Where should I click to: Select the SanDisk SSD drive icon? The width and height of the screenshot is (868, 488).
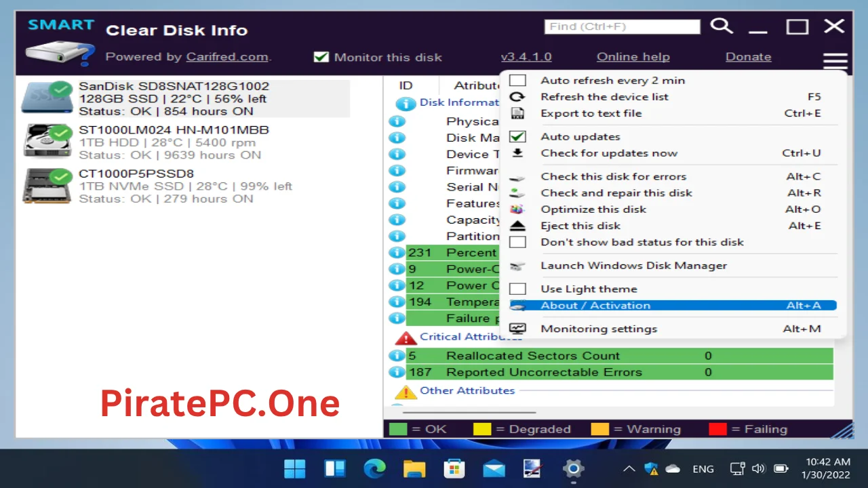click(x=47, y=97)
